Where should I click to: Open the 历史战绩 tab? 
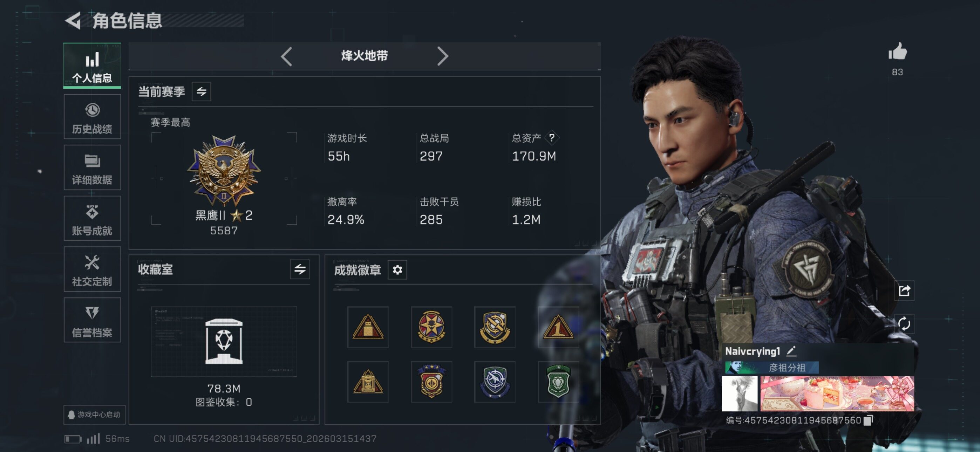pos(92,117)
